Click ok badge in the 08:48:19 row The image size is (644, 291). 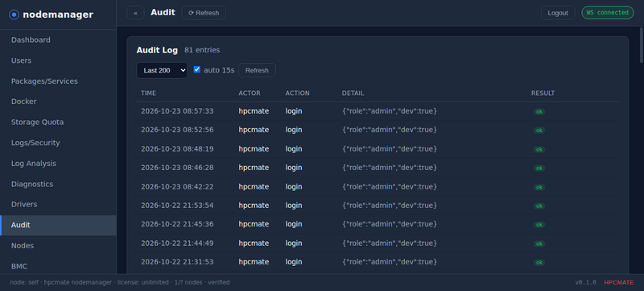pyautogui.click(x=539, y=150)
